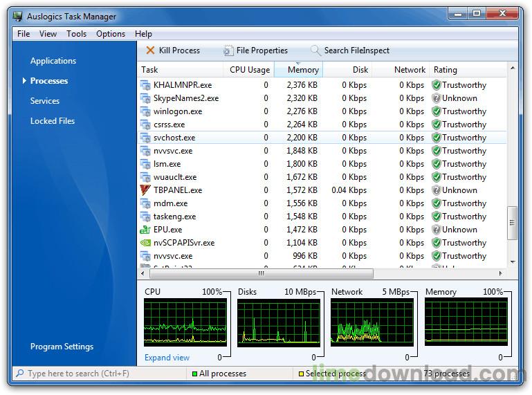Click the Memory usage graph
The width and height of the screenshot is (532, 395).
(466, 322)
